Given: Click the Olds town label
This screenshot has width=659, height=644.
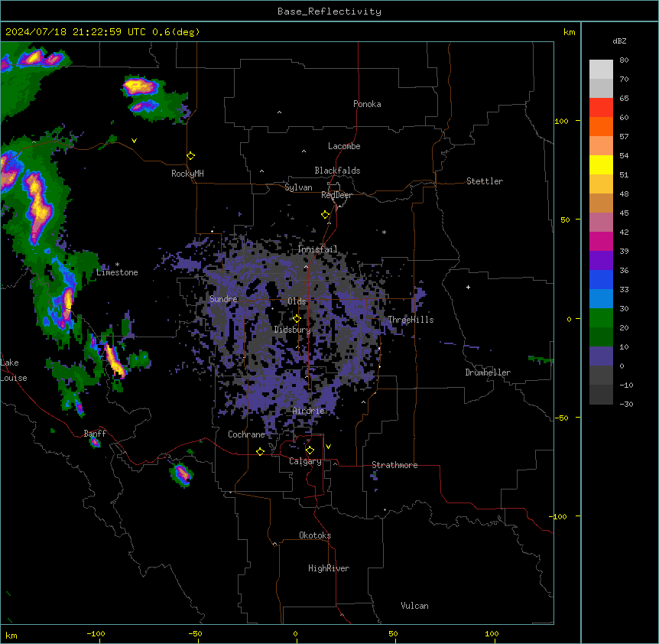Looking at the screenshot, I should (297, 301).
